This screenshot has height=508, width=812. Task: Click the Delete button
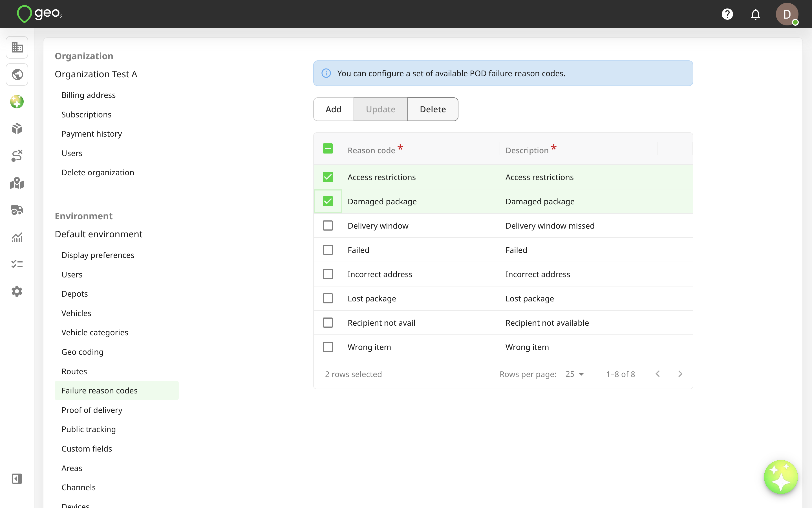pyautogui.click(x=433, y=109)
